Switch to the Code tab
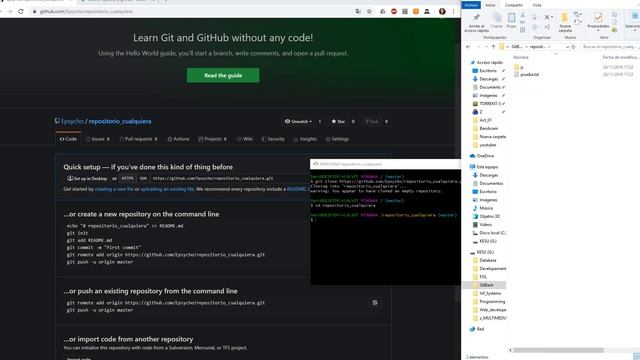This screenshot has width=640, height=360. (x=68, y=139)
